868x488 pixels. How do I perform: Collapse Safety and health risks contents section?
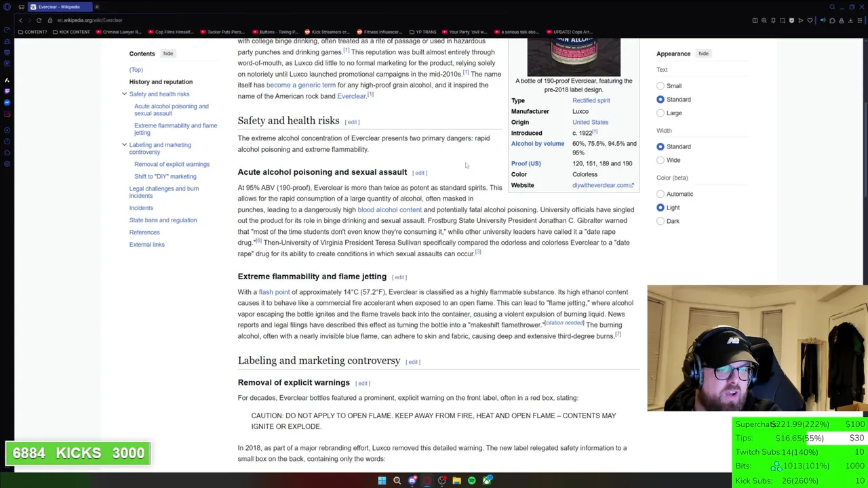point(124,94)
